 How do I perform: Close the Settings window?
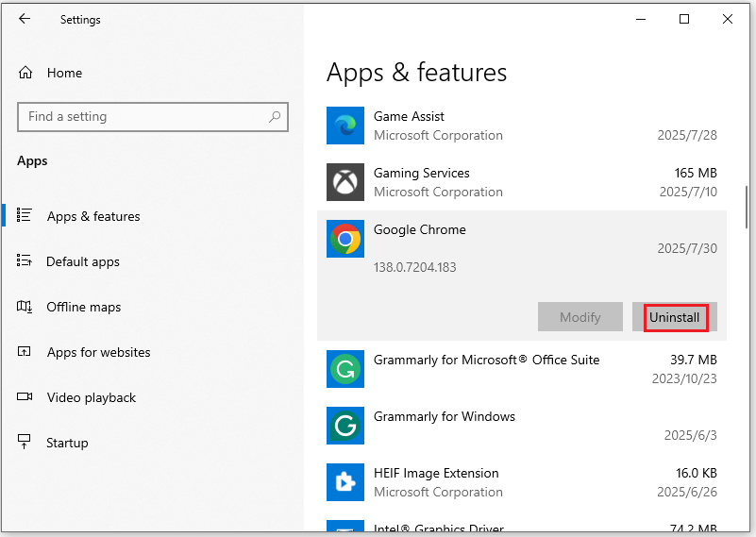[x=728, y=19]
